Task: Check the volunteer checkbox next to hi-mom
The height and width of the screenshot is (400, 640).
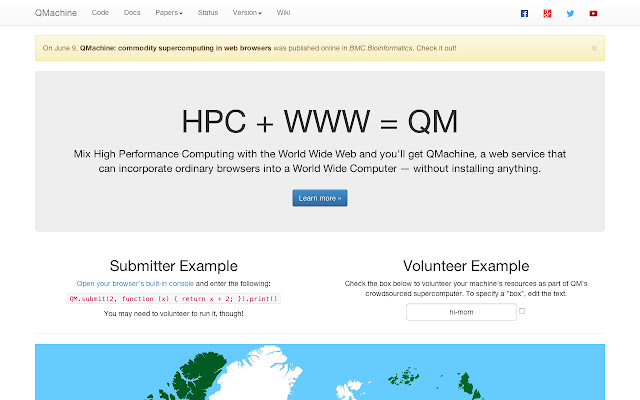Action: 522,311
